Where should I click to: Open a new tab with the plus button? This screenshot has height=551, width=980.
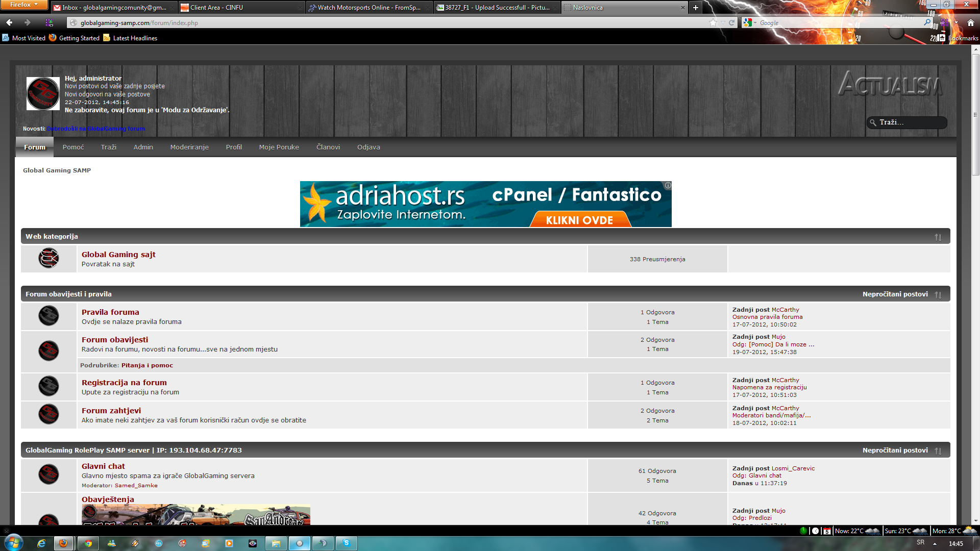(695, 8)
